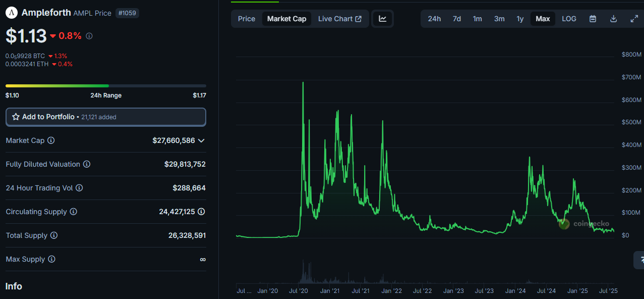Toggle LOG scale on chart

click(x=569, y=19)
